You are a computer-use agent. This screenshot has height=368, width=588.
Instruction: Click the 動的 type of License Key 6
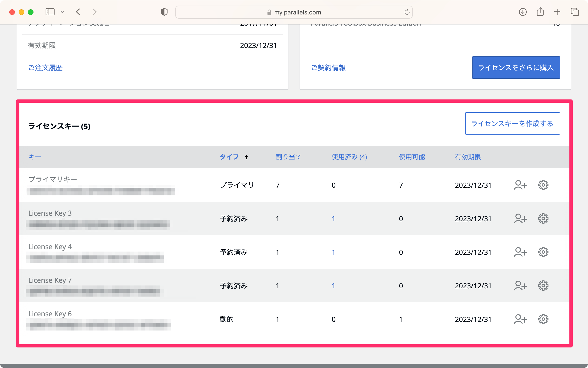pyautogui.click(x=227, y=319)
